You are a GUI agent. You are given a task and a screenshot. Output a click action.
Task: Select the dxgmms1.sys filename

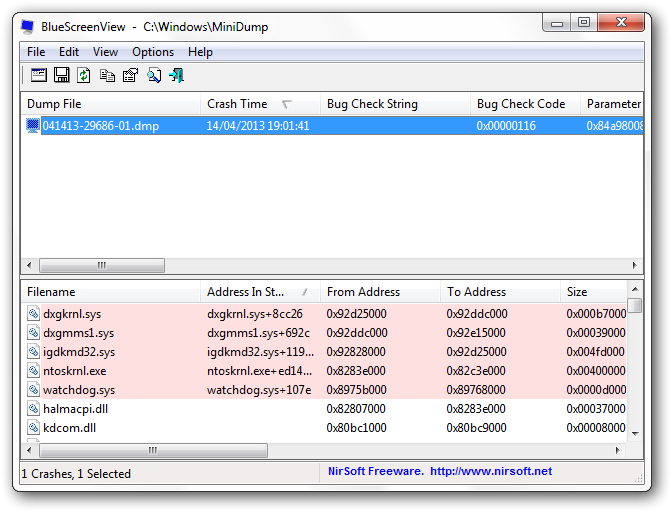coord(78,332)
